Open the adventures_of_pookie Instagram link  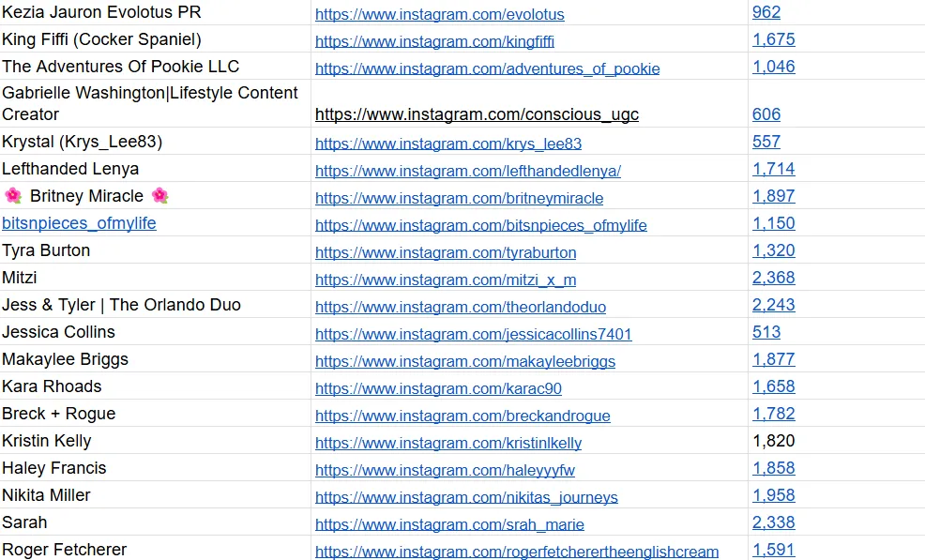tap(487, 69)
